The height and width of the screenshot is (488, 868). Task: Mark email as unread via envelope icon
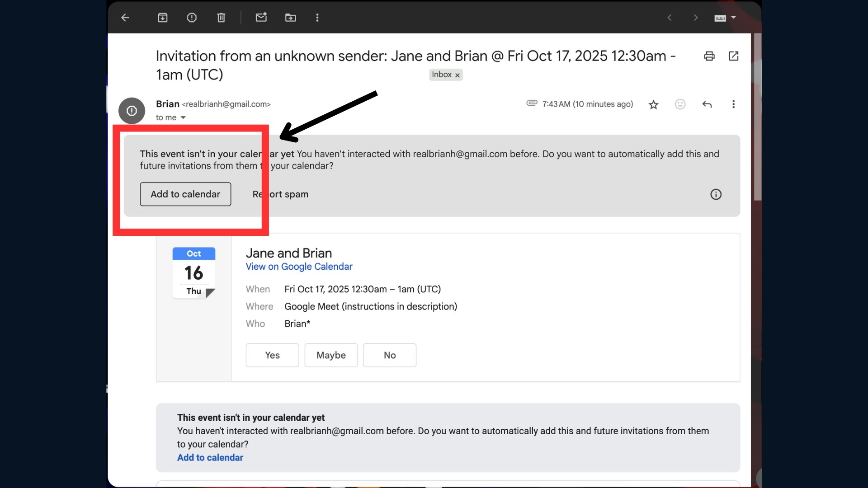click(x=261, y=18)
